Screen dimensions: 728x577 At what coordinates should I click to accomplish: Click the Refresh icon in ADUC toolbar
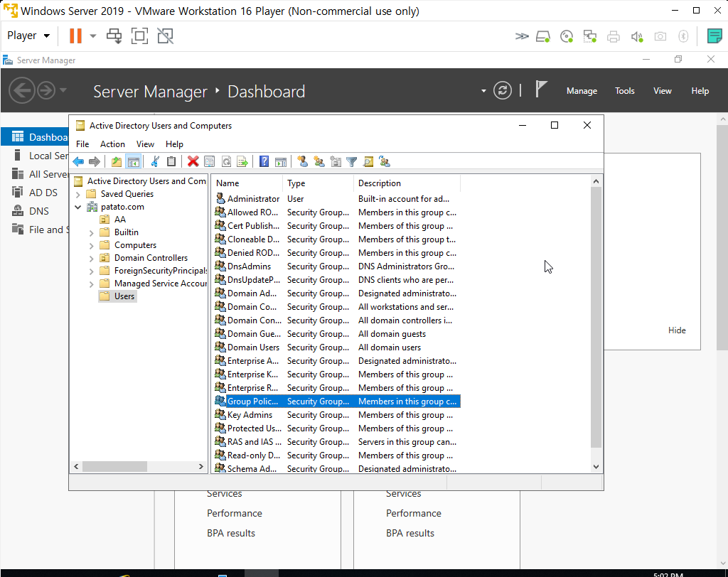click(226, 161)
